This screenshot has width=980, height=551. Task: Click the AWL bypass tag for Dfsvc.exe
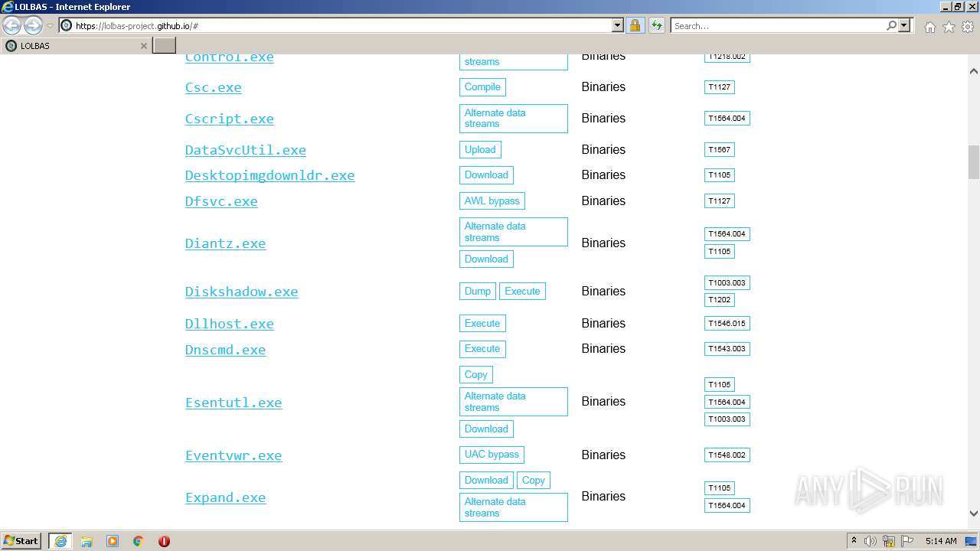(492, 201)
